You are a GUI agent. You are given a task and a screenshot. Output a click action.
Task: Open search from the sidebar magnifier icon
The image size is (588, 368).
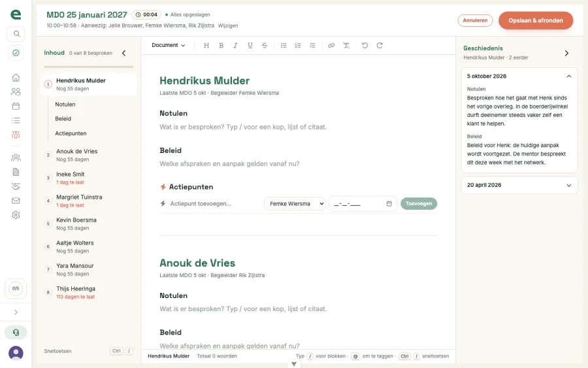click(x=16, y=34)
